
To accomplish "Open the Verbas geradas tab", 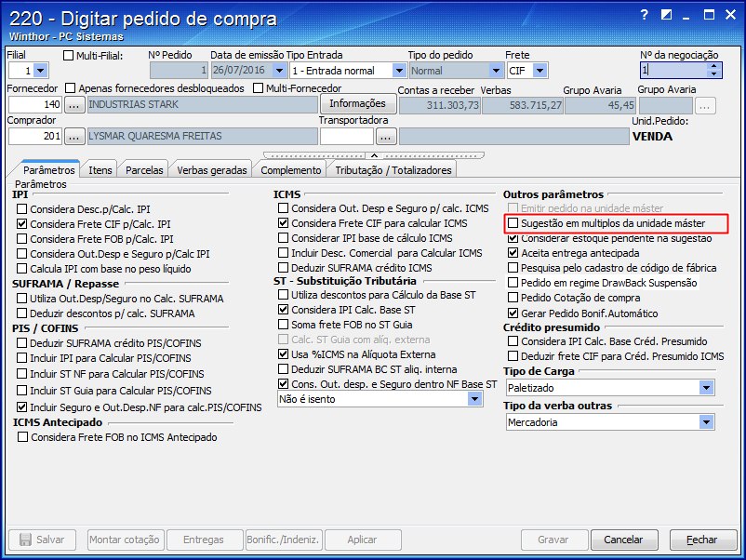I will pos(212,170).
